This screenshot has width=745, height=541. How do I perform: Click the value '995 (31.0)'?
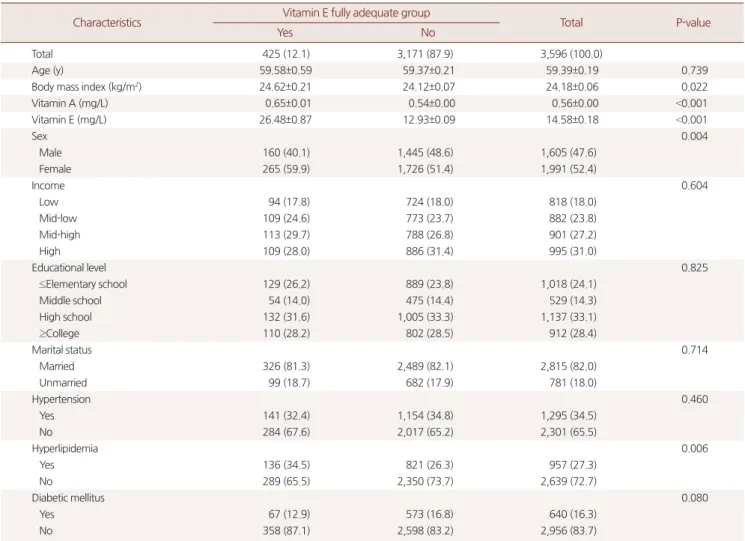pos(573,251)
